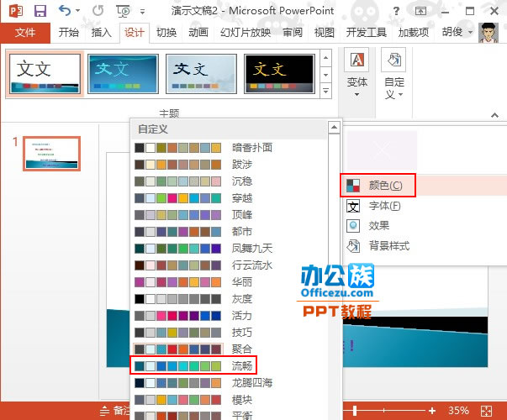Image resolution: width=507 pixels, height=420 pixels.
Task: Click the 35% zoom level
Action: point(458,411)
